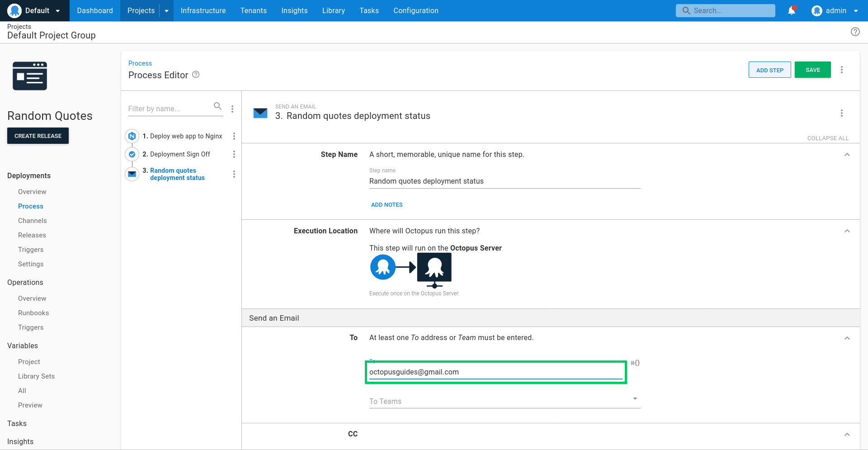Open Deployments Triggers in sidebar

click(x=31, y=250)
